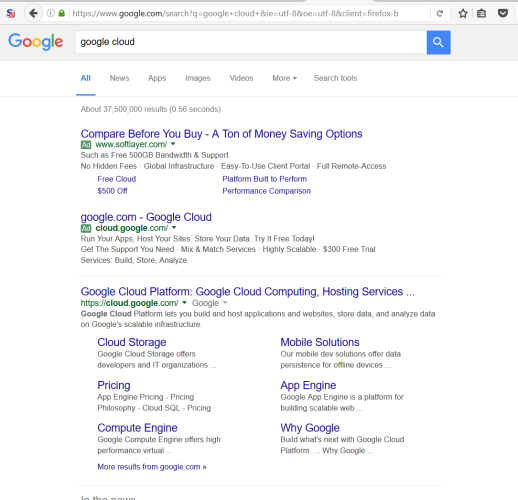Click the blue search magnifier button
Viewport: 518px width, 500px height.
(x=438, y=42)
